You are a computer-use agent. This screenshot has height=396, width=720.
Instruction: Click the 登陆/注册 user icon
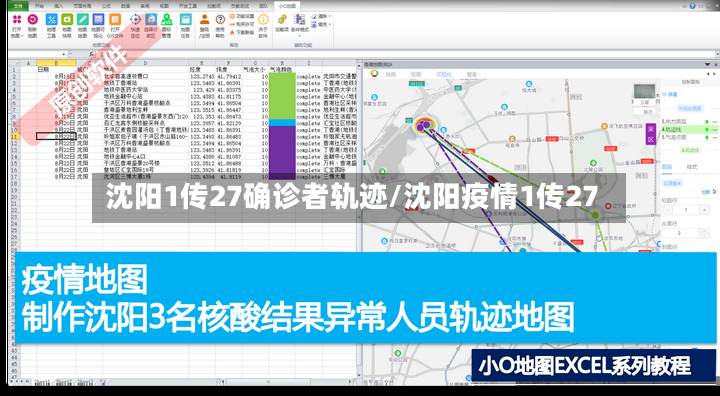point(205,19)
